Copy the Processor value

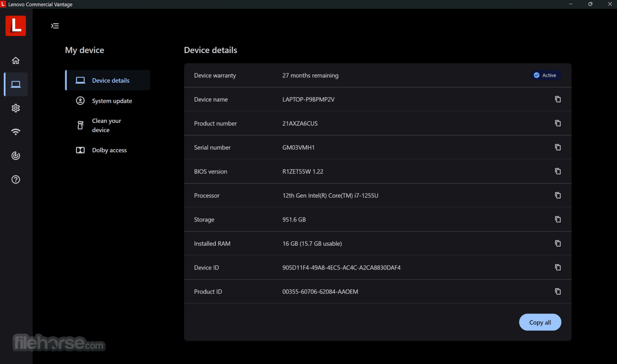tap(558, 196)
